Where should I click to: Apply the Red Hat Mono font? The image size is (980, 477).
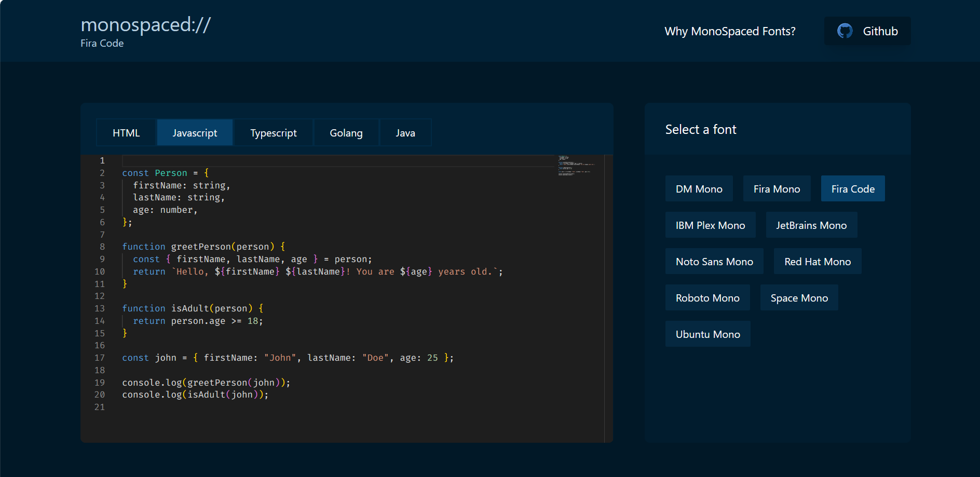818,262
